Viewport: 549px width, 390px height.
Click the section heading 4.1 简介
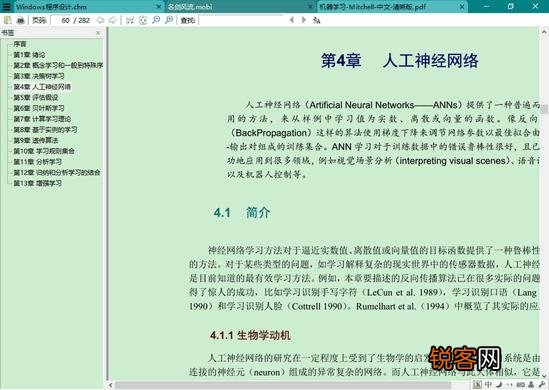242,213
